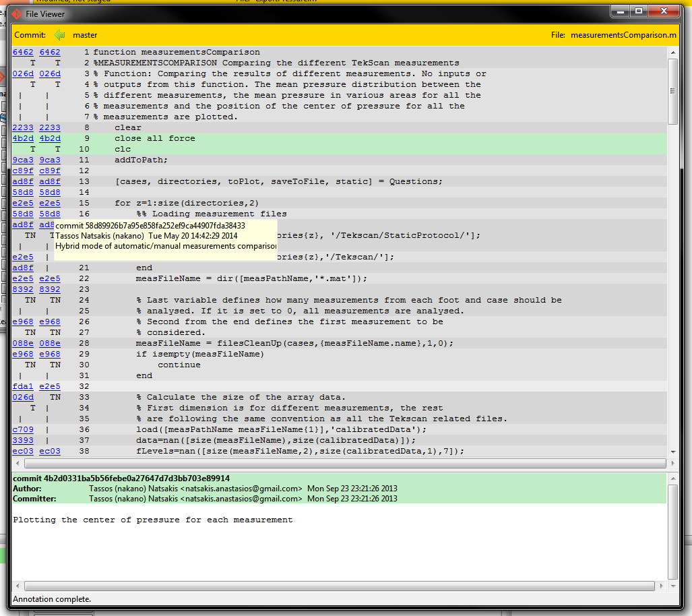The width and height of the screenshot is (692, 616).
Task: Open first-column commit ad8f on line 13
Action: tap(23, 181)
